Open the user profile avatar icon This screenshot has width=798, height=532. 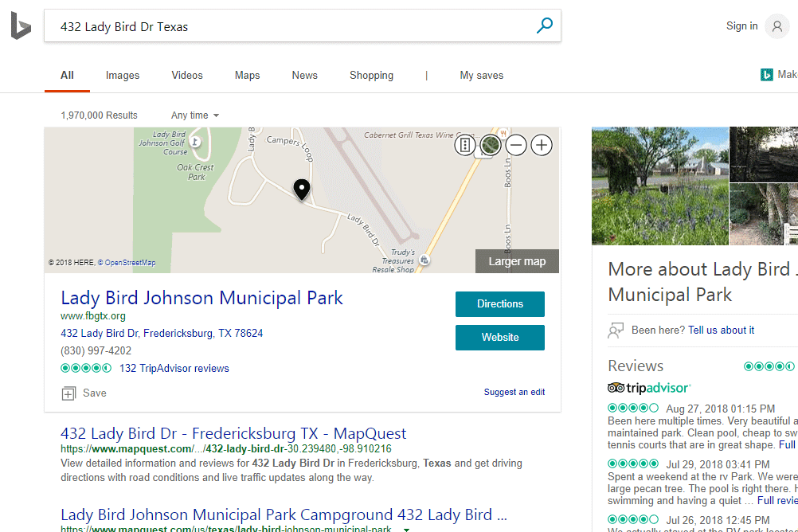pos(776,26)
